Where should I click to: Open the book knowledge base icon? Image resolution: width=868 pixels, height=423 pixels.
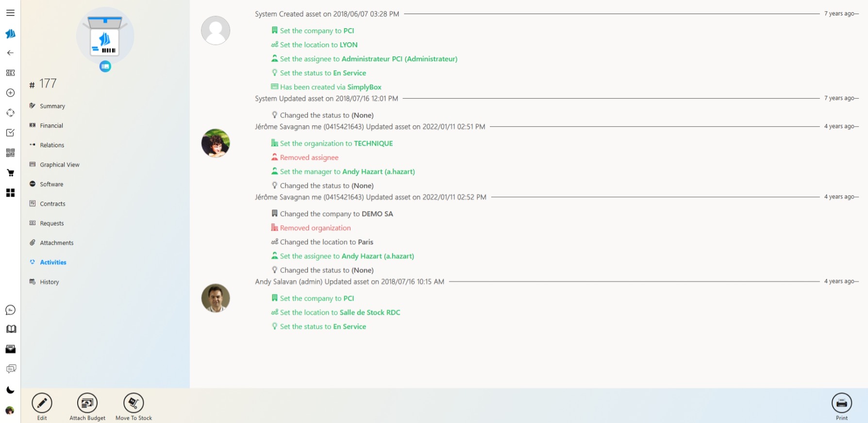(11, 329)
